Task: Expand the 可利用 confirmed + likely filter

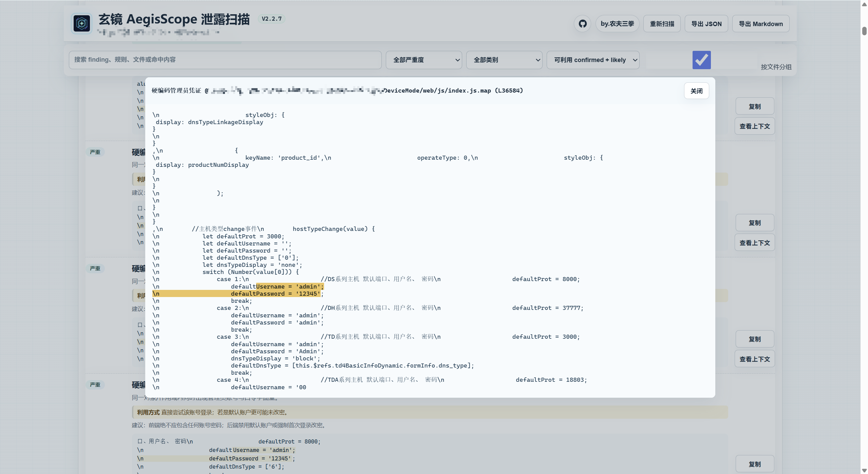Action: point(593,60)
